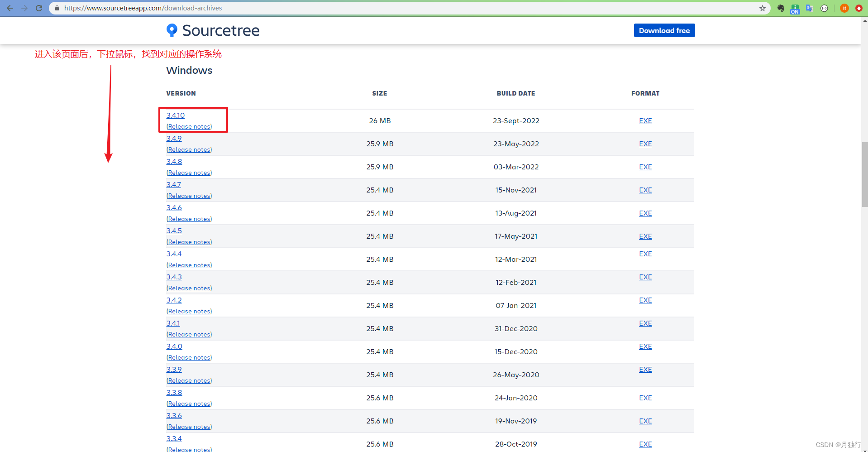Reload the current page

(39, 8)
